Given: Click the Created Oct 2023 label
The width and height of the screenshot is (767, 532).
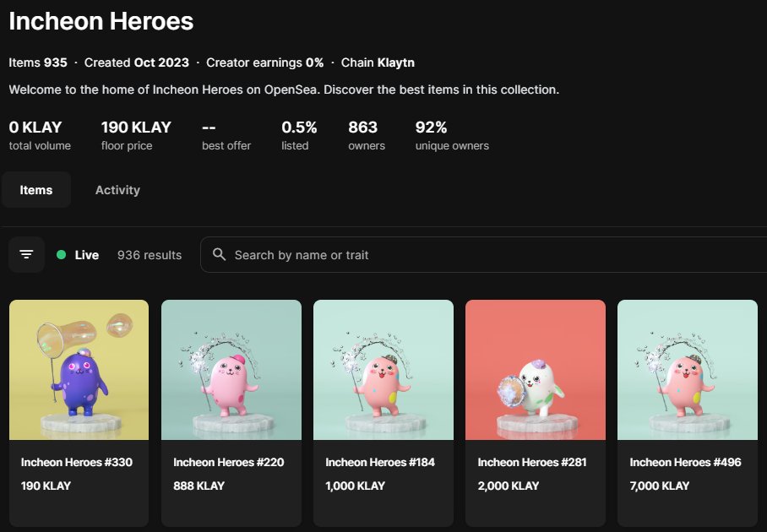Looking at the screenshot, I should [137, 62].
